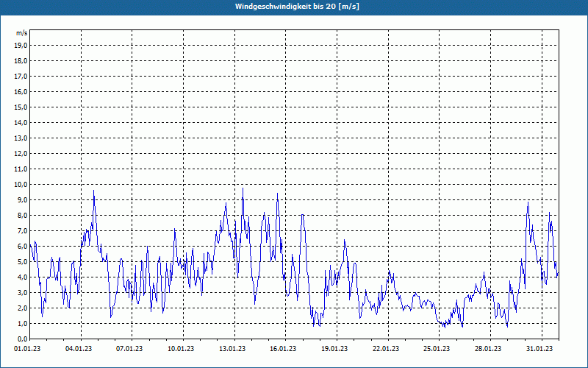Select the '13,0' y-axis label
This screenshot has width=588, height=368.
click(21, 138)
